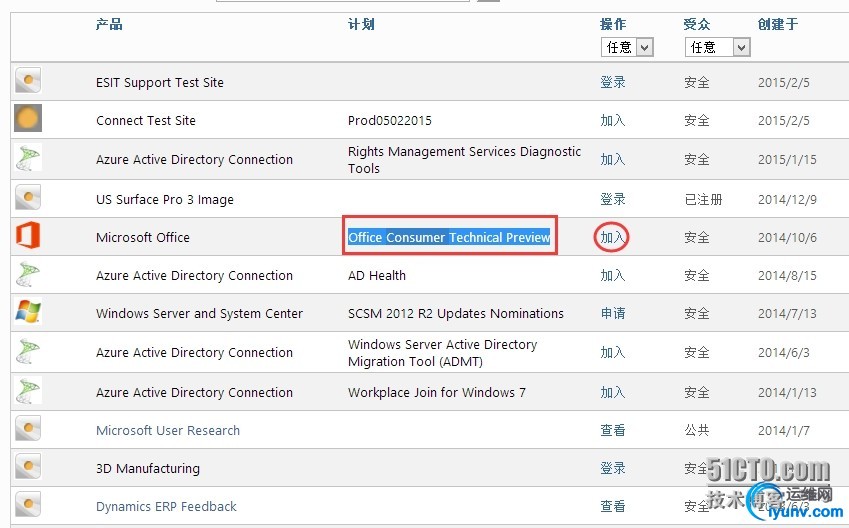
Task: Open the Microsoft User Research link
Action: click(x=168, y=430)
